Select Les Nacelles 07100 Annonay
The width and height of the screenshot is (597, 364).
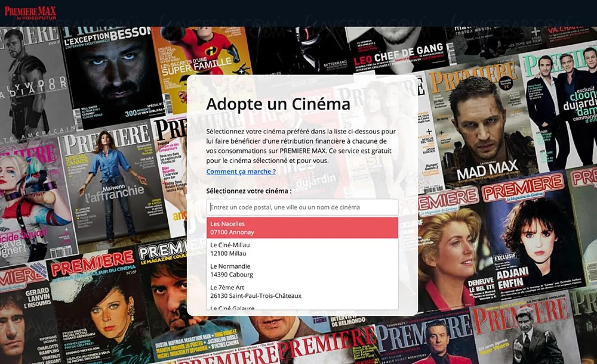tap(302, 228)
